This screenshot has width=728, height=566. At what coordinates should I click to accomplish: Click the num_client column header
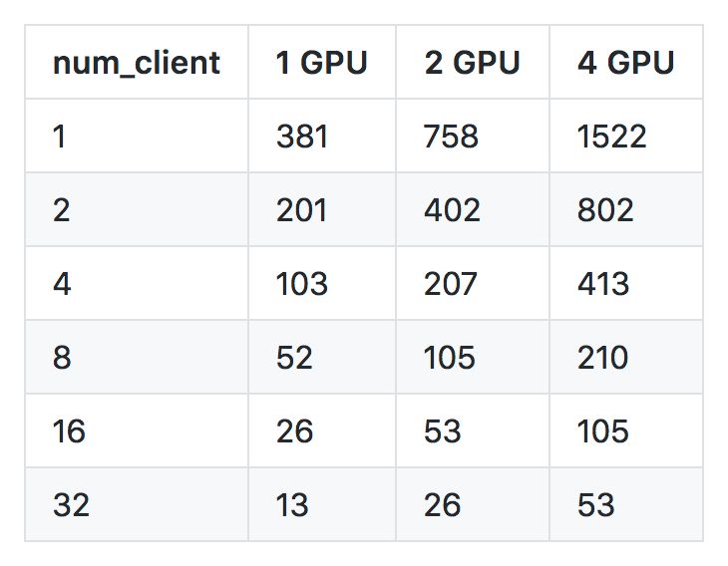(136, 62)
